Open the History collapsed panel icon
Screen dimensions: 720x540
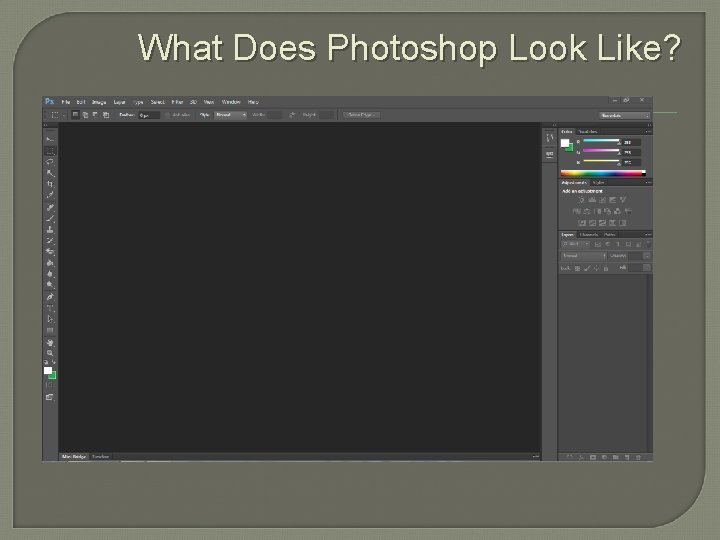550,138
